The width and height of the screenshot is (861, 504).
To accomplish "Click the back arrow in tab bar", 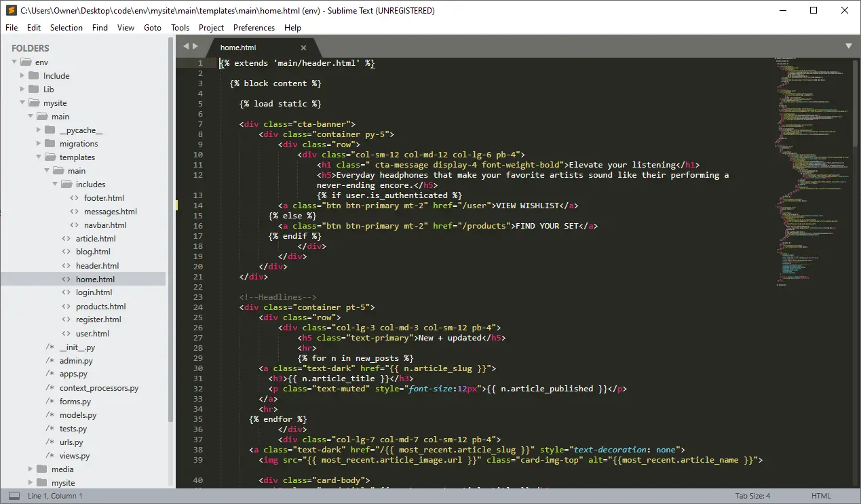I will click(x=186, y=46).
